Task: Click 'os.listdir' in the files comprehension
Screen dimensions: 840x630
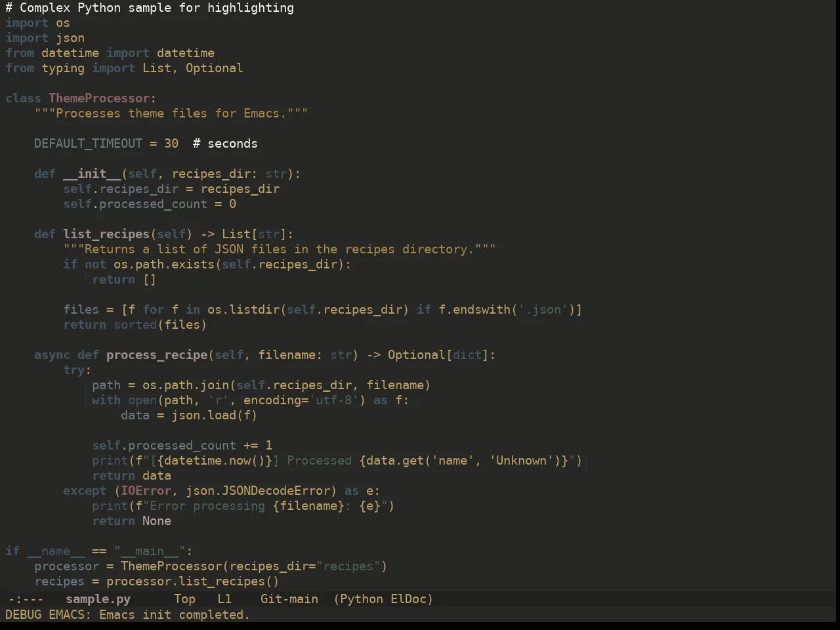Action: (243, 310)
